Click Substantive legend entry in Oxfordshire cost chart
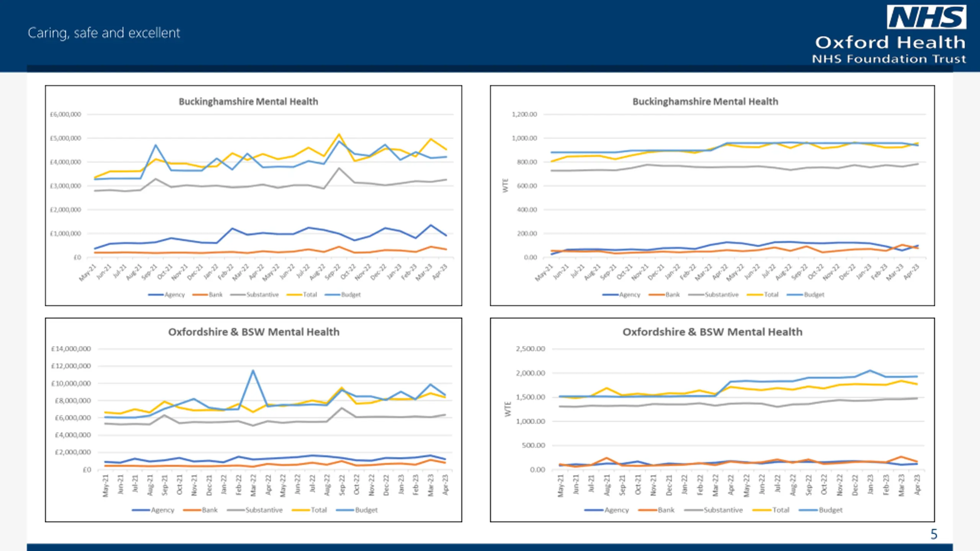980x551 pixels. coord(255,510)
